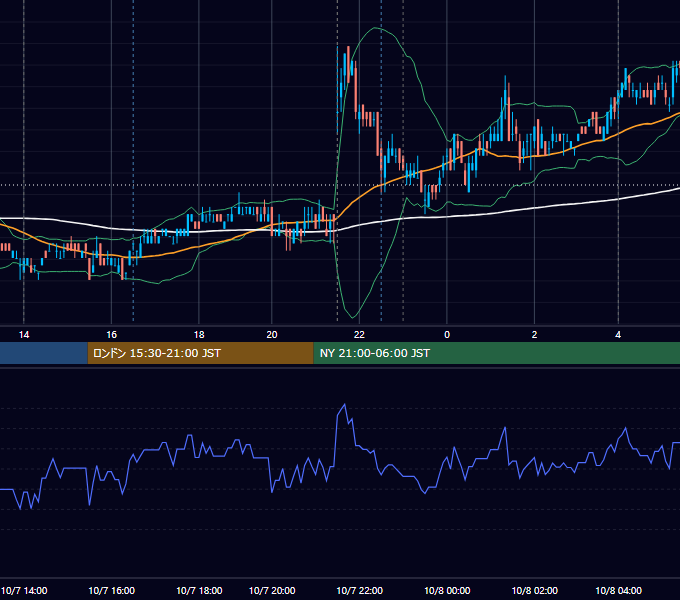Click the 10/8 04:00 timestamp label
The height and width of the screenshot is (600, 680).
(618, 590)
